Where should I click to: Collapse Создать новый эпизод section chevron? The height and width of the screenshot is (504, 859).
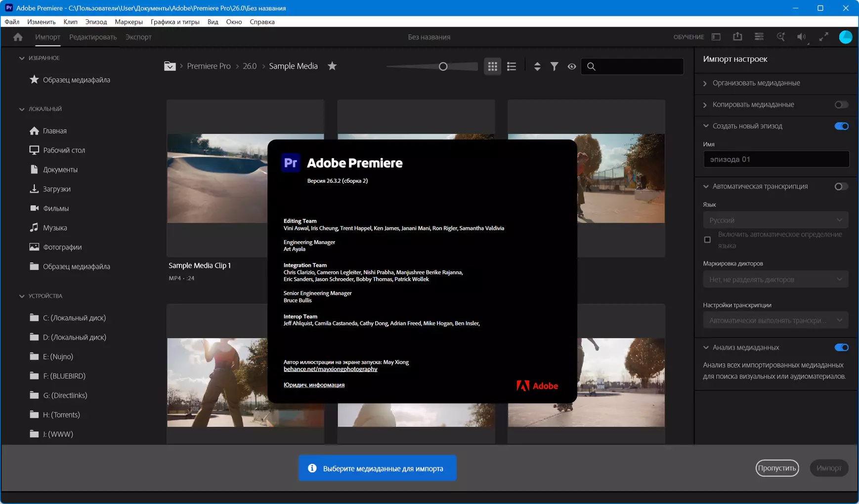click(x=706, y=126)
